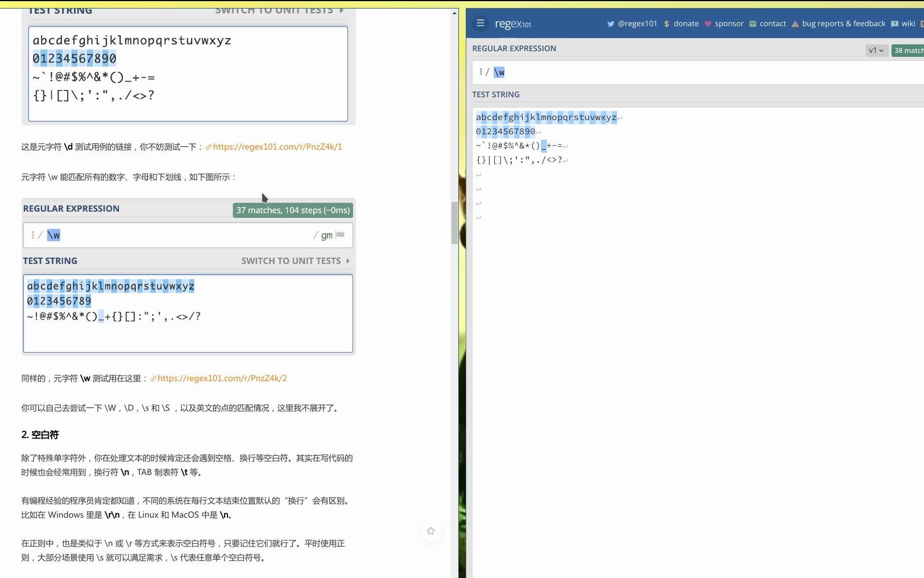
Task: Expand the v1 version dropdown
Action: click(876, 51)
